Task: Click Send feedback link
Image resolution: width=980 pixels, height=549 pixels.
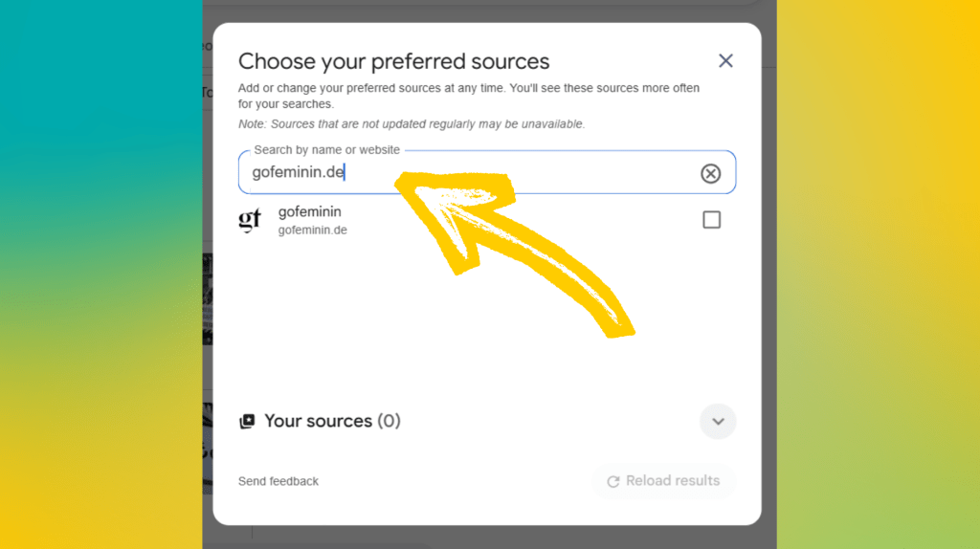Action: tap(278, 481)
